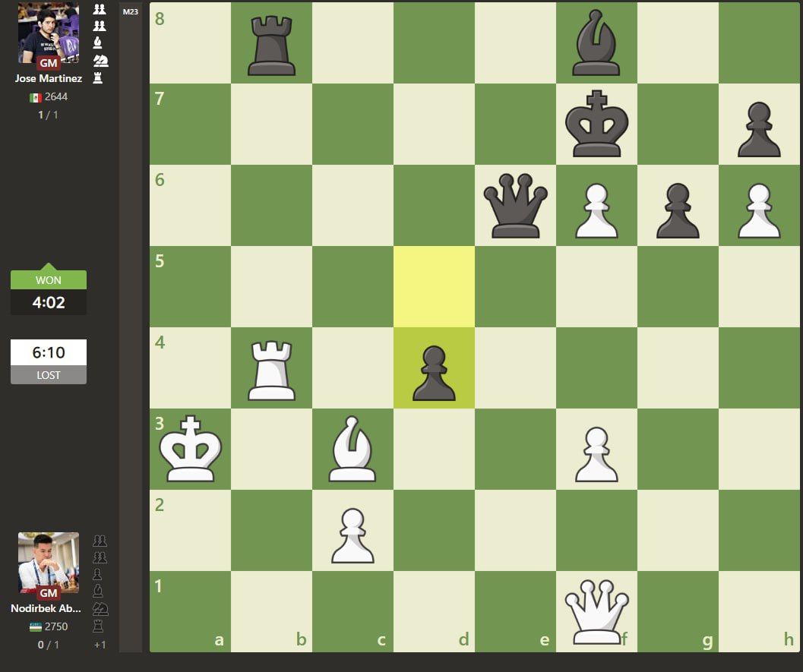803x672 pixels.
Task: Click the 4:02 clock marked WON
Action: tap(49, 302)
